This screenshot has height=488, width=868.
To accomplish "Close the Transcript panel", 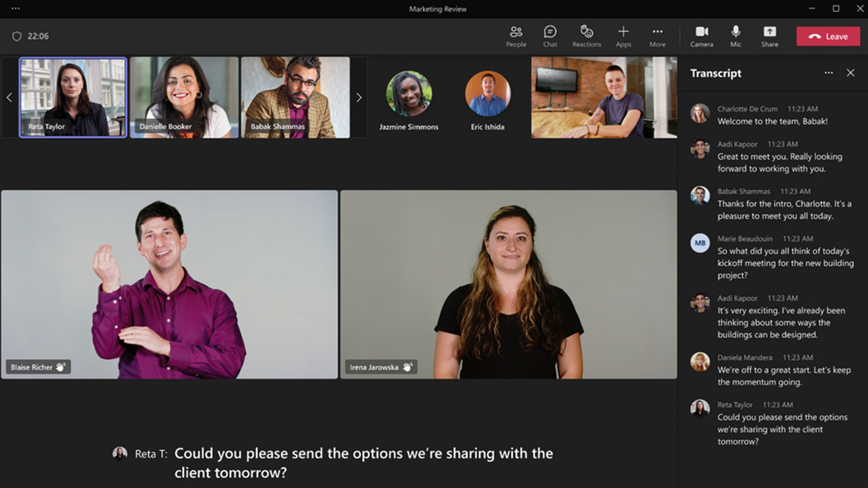I will tap(851, 73).
